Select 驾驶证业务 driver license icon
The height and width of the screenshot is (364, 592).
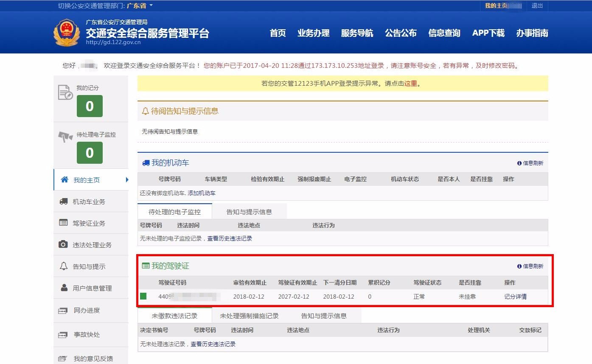63,223
